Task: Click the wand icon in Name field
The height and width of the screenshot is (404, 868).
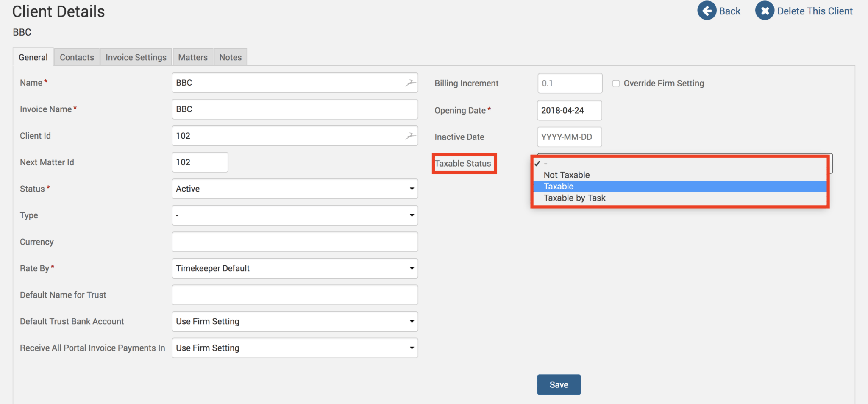Action: [x=410, y=83]
